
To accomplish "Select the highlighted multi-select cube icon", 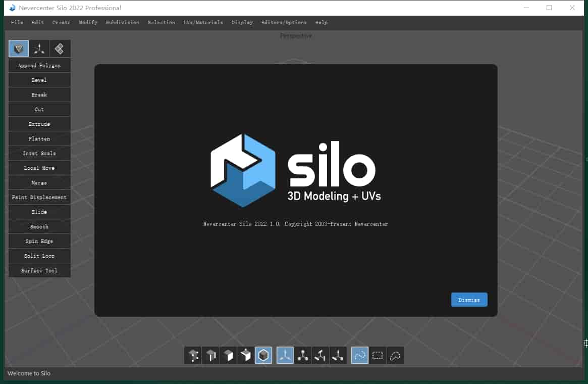I will (x=263, y=356).
